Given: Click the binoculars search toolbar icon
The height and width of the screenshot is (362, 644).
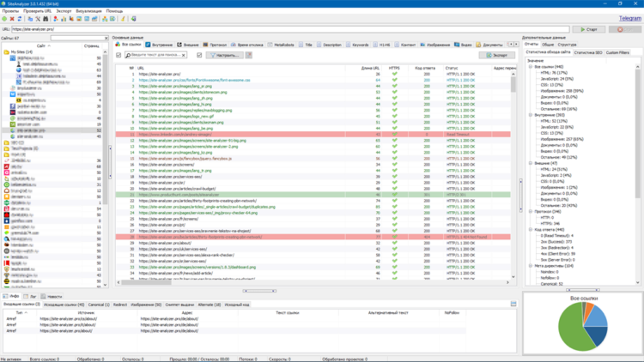Looking at the screenshot, I should pyautogui.click(x=46, y=19).
